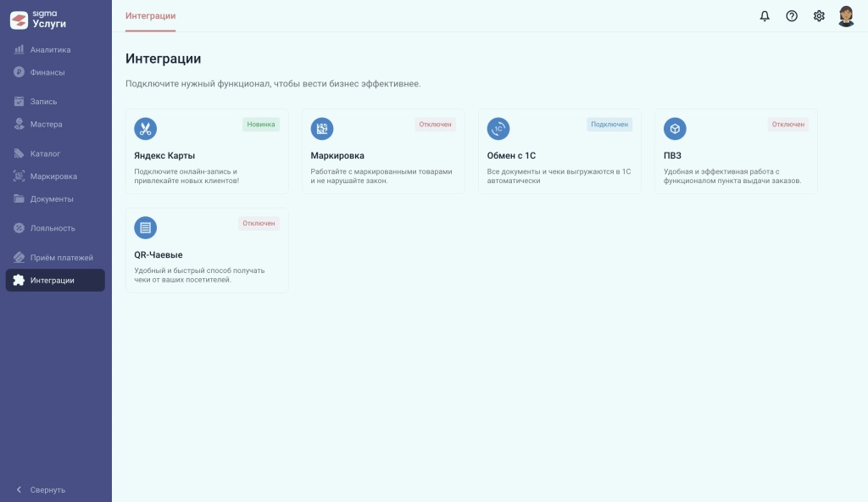Click the Sigma Услуги logo

(x=38, y=19)
